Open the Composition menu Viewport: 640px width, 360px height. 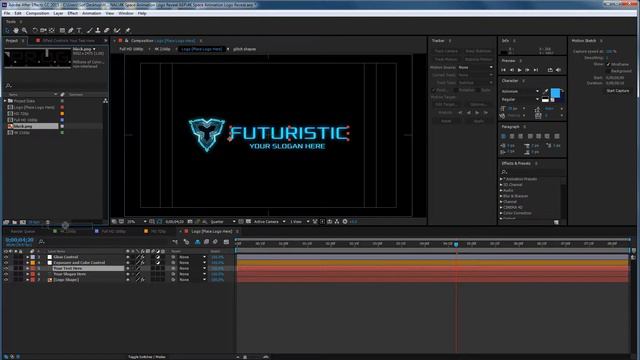[37, 13]
